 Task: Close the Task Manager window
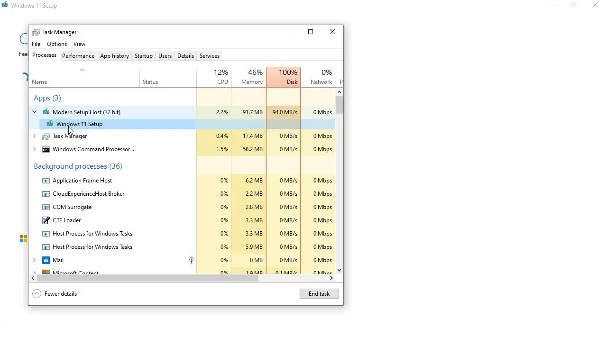pyautogui.click(x=332, y=32)
